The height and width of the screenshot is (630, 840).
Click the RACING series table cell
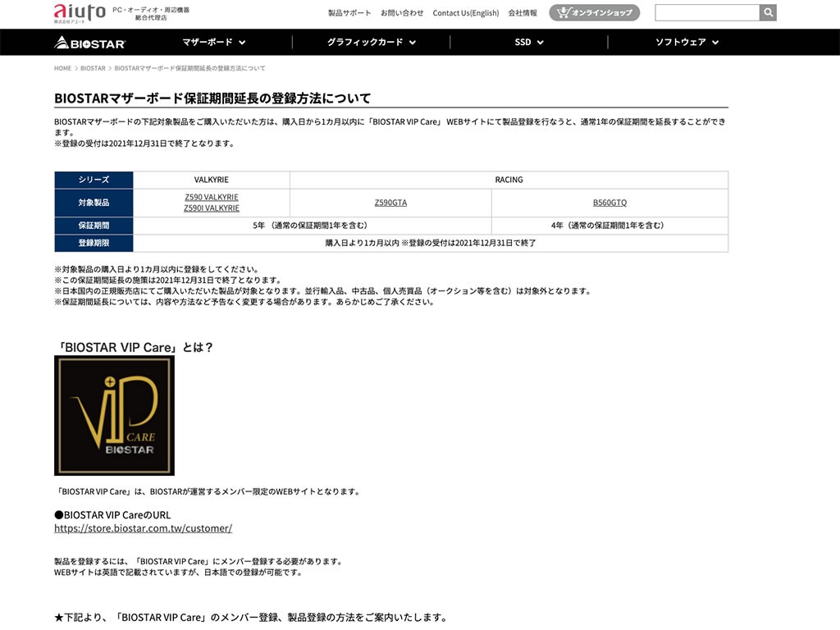509,180
